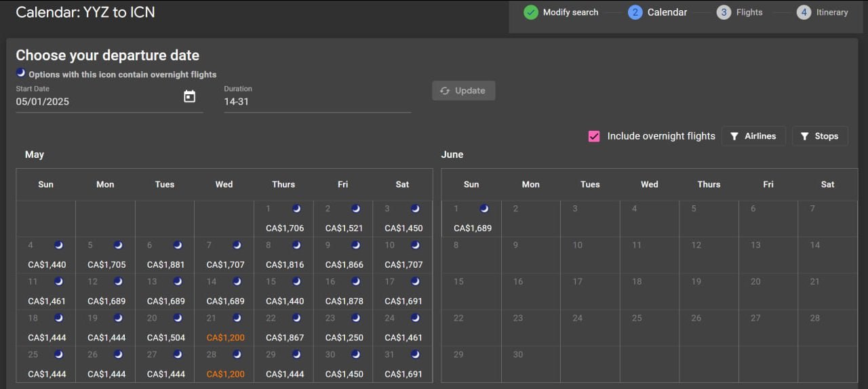Select May 17 fare CA$1,691
Viewport: 868px width, 389px height.
point(403,301)
